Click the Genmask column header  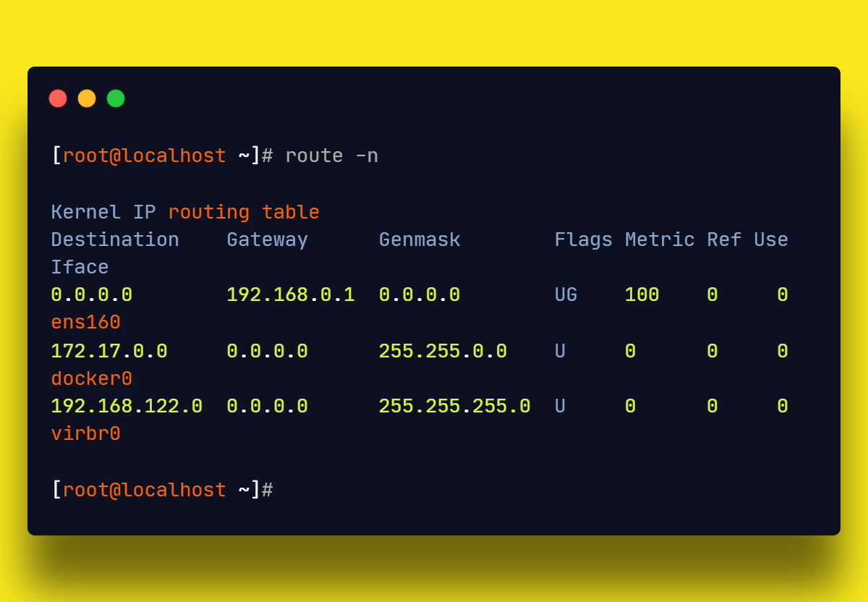point(420,239)
